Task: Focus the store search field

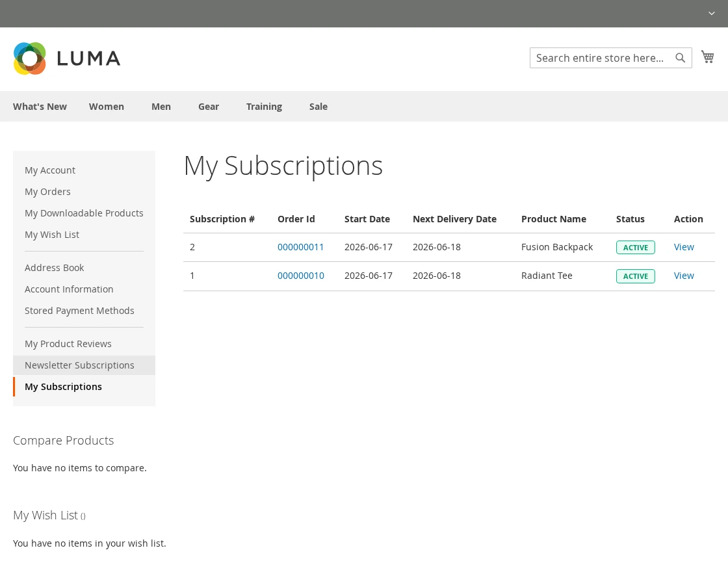Action: point(610,58)
